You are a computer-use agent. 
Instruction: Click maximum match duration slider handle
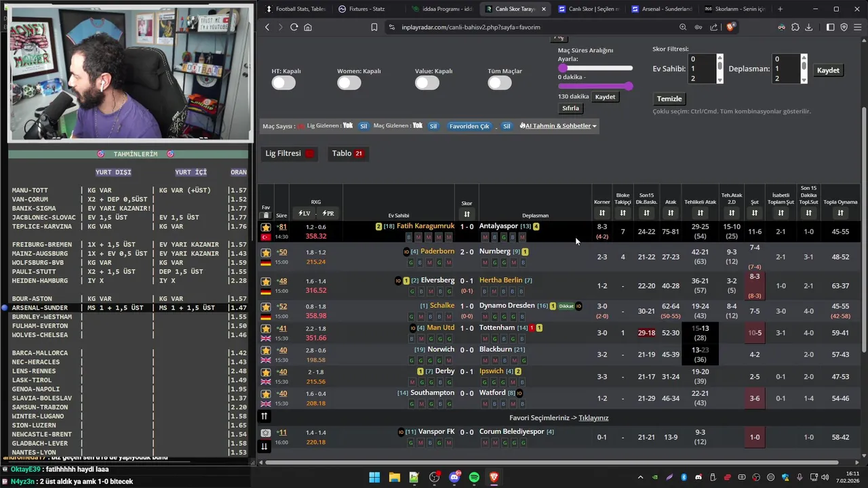(x=629, y=86)
